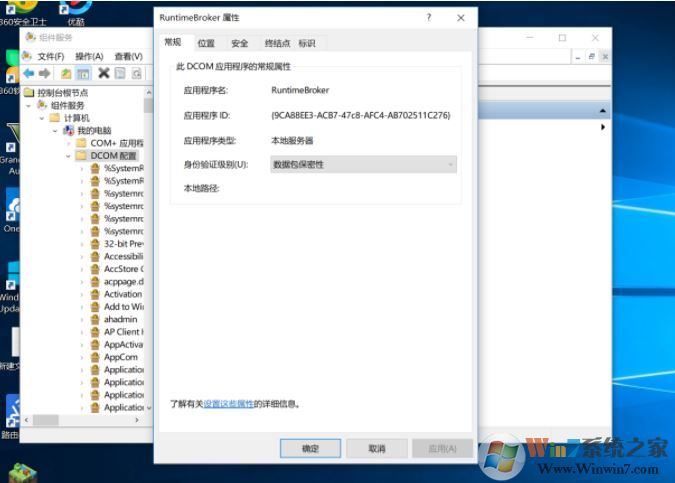Select the AppActiva tree item
This screenshot has height=483, width=675.
click(x=123, y=345)
